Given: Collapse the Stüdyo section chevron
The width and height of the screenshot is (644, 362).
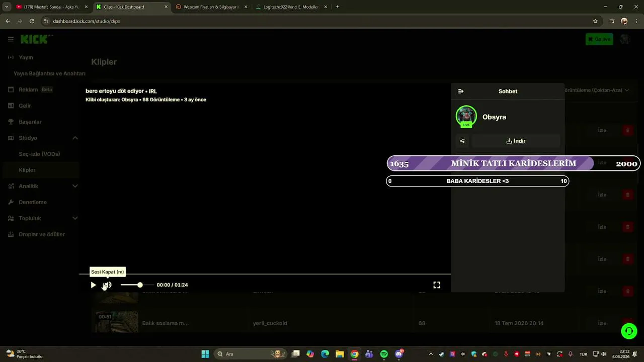Looking at the screenshot, I should pyautogui.click(x=75, y=138).
